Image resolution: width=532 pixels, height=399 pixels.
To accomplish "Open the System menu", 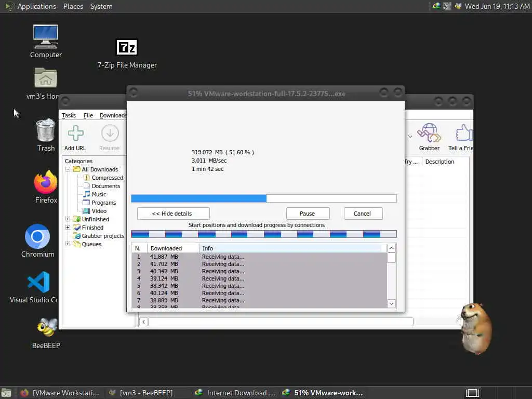I will [101, 6].
